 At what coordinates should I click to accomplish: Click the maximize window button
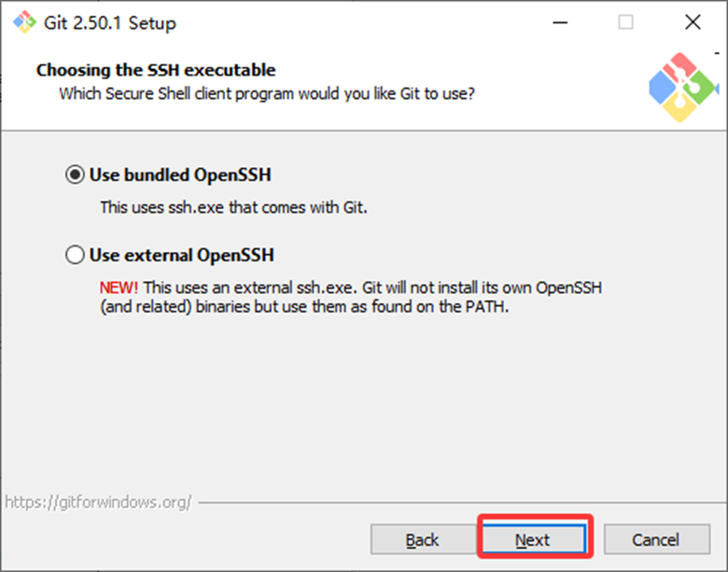[625, 22]
